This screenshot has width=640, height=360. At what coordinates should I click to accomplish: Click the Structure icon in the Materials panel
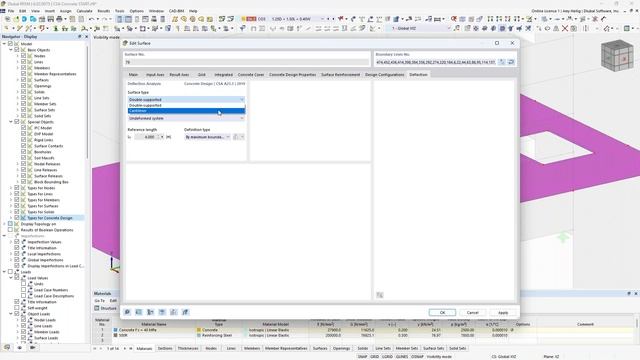pos(97,308)
